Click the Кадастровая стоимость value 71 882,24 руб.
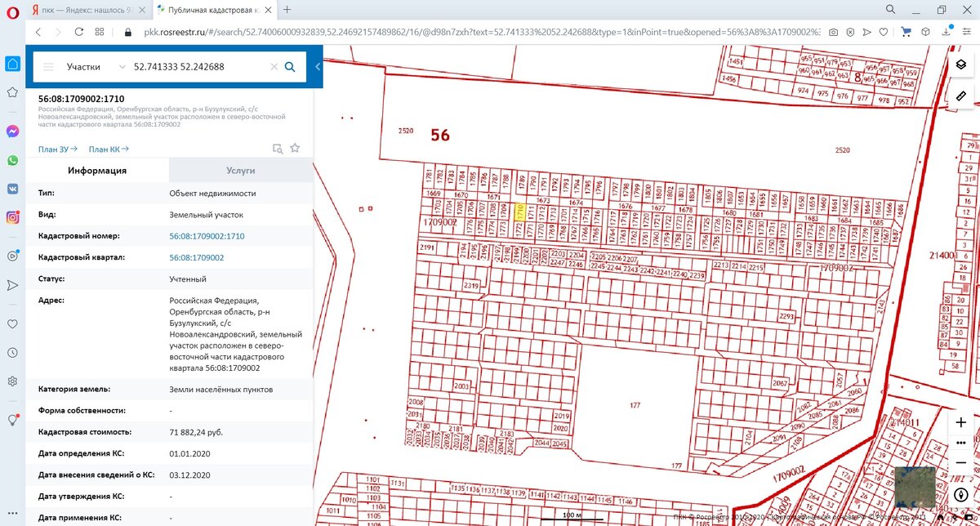Image resolution: width=980 pixels, height=526 pixels. point(196,432)
